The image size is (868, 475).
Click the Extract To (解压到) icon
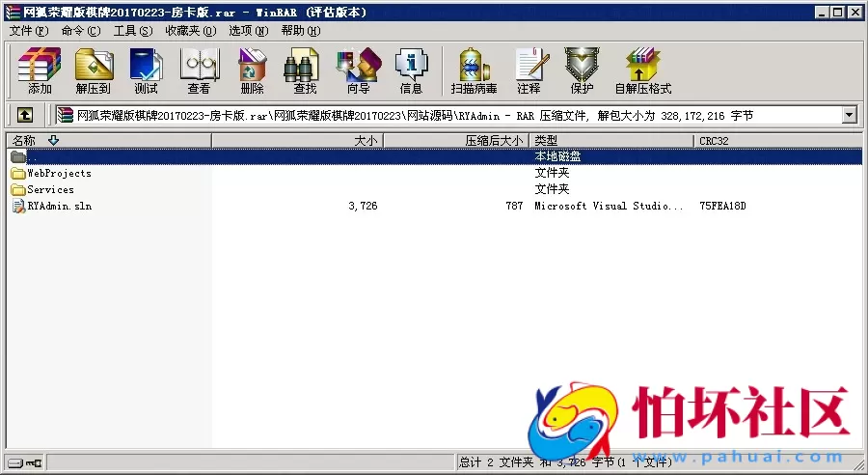tap(93, 70)
